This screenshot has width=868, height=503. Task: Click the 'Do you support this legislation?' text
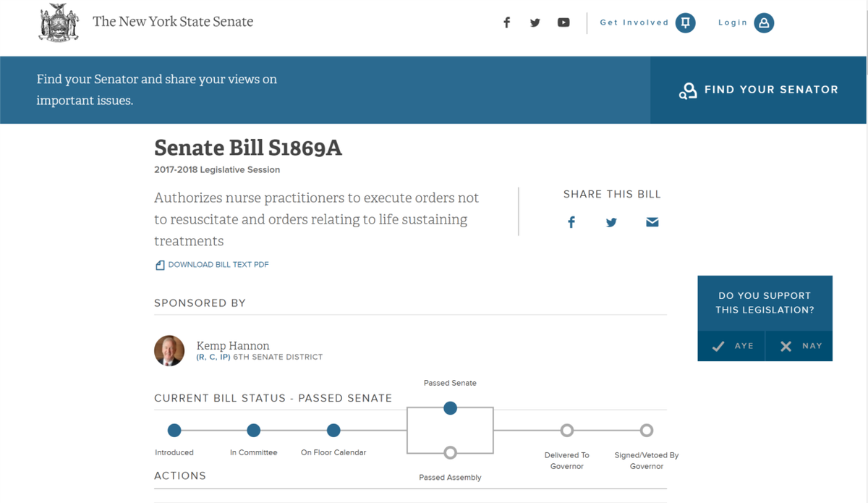765,303
